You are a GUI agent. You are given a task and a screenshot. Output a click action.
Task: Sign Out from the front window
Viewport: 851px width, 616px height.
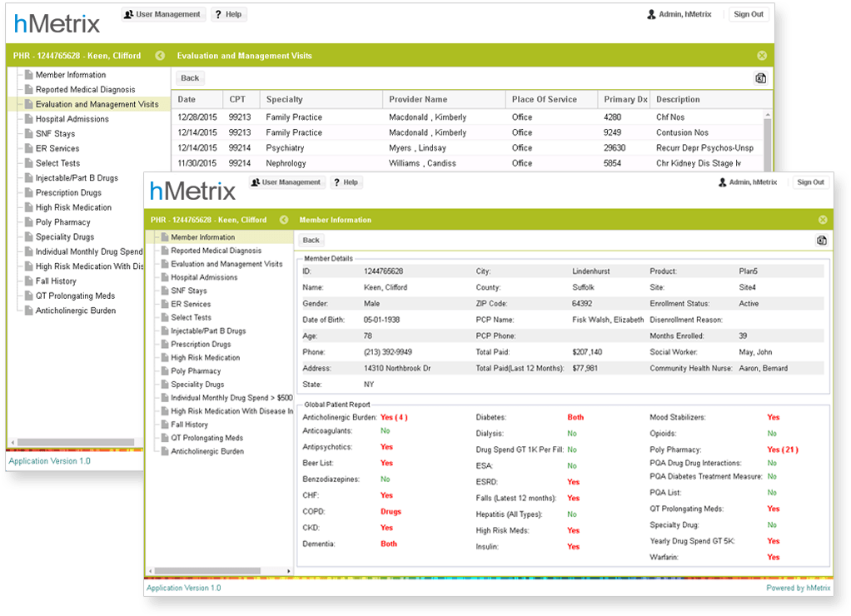810,182
